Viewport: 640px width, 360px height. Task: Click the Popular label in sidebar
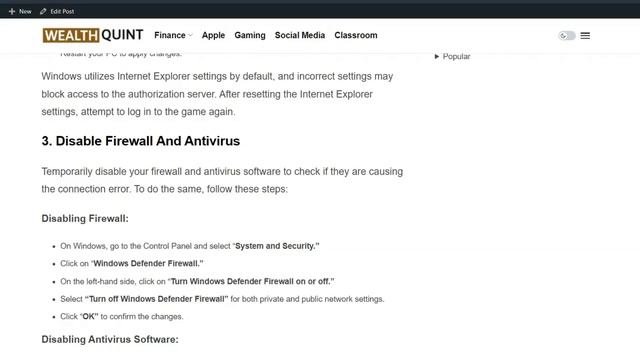pos(456,56)
